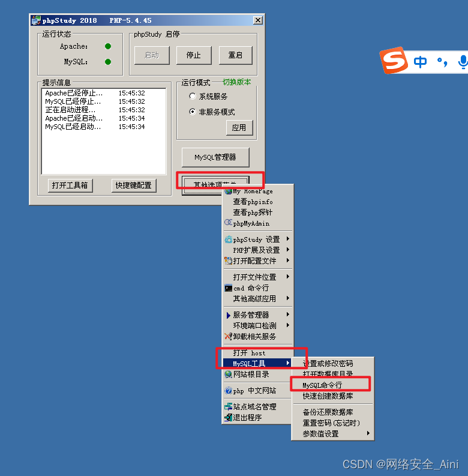The width and height of the screenshot is (468, 476).
Task: Choose 备份还原数据库 submenu item
Action: pos(332,412)
